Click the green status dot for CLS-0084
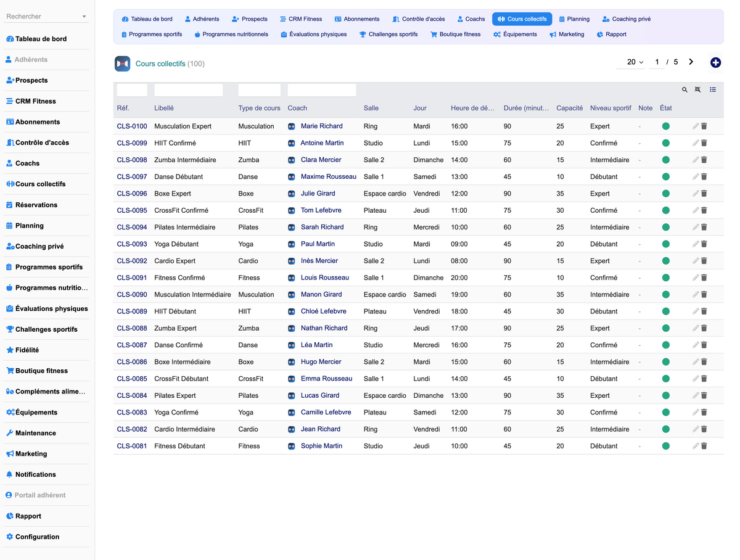Screen dimensions: 740x560 click(666, 395)
